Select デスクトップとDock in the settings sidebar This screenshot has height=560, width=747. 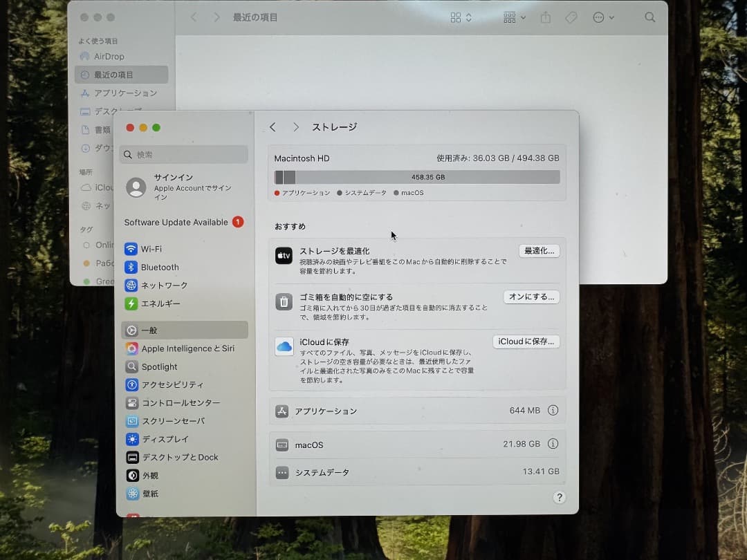[174, 457]
